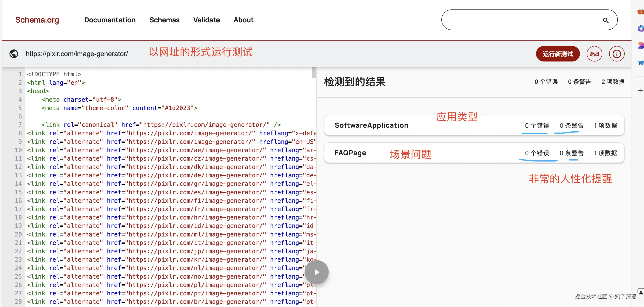Go to the Validate page

point(206,20)
